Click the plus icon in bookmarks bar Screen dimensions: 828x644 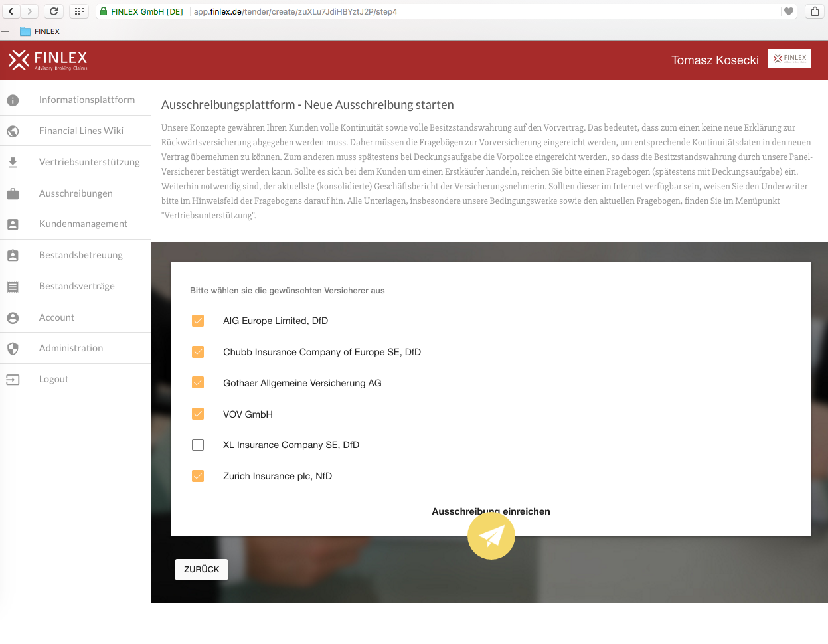point(5,31)
